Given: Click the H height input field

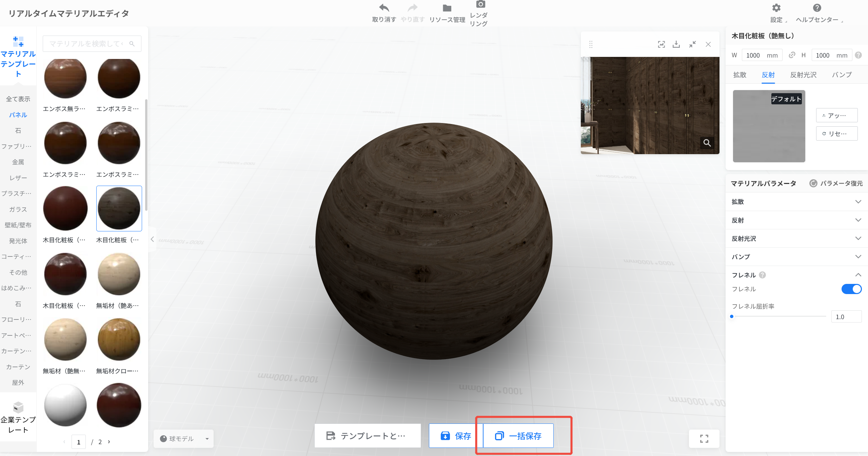Looking at the screenshot, I should pos(832,55).
